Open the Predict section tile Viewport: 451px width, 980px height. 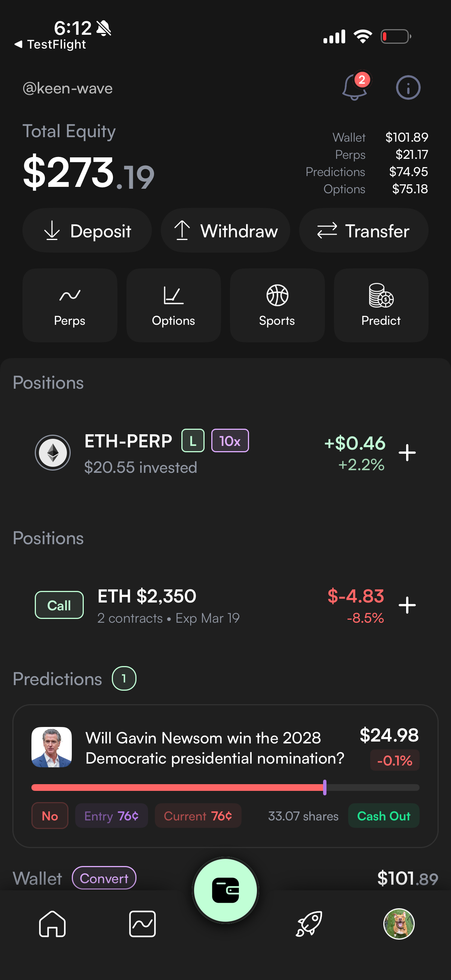[x=381, y=305]
